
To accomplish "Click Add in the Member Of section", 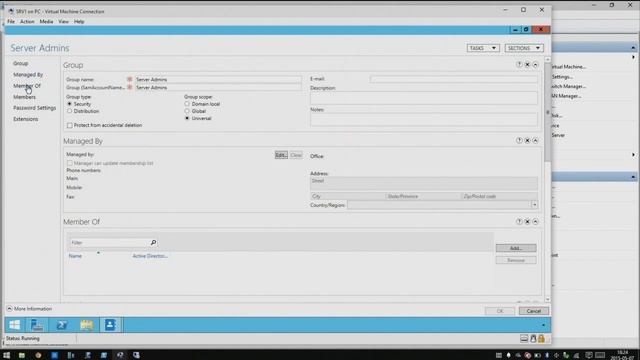I will [x=516, y=248].
